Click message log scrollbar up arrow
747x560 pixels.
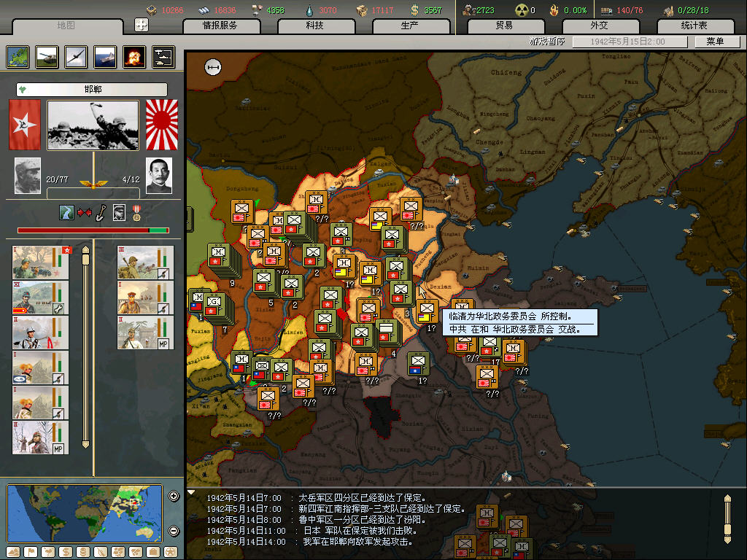[727, 498]
